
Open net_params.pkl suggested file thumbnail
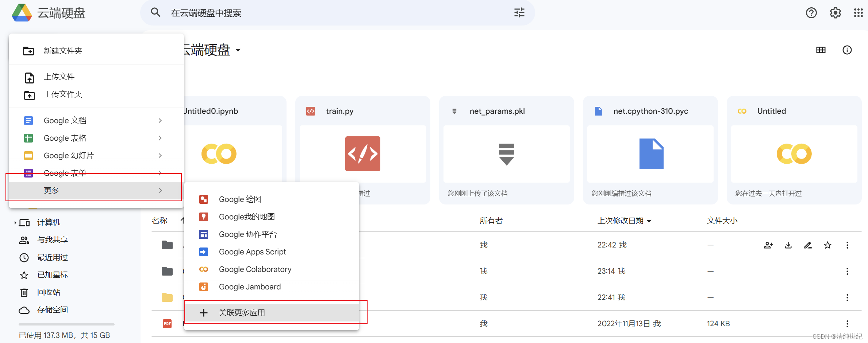[507, 154]
